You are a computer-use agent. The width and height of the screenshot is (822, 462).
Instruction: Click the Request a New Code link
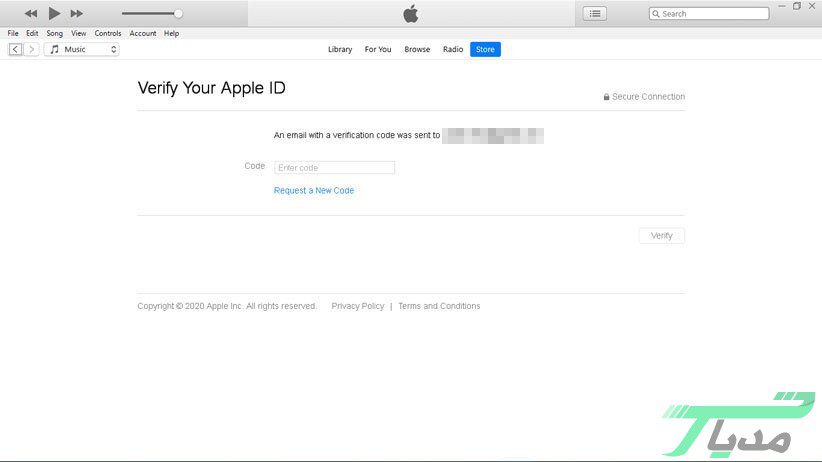click(314, 190)
